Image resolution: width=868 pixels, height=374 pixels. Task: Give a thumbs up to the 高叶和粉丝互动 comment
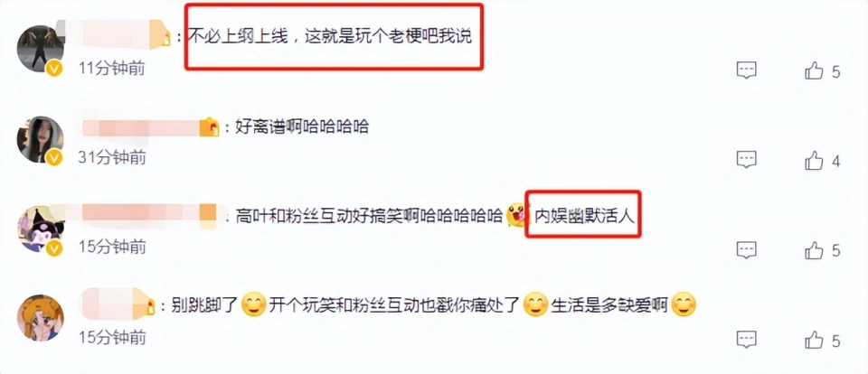(x=814, y=250)
